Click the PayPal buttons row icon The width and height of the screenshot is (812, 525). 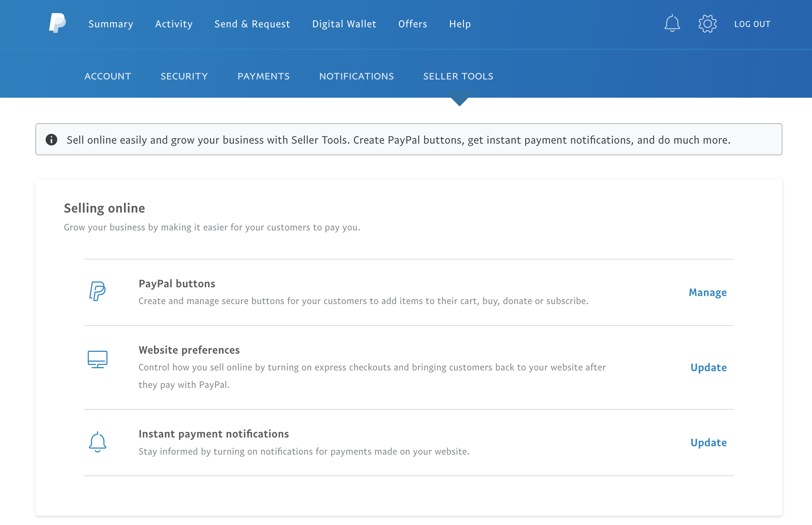point(97,291)
